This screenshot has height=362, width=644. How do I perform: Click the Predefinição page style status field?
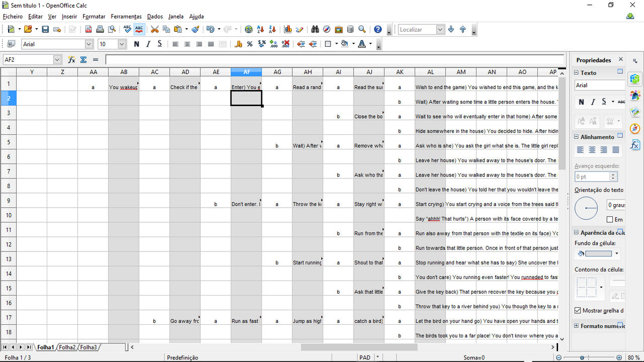click(x=183, y=358)
